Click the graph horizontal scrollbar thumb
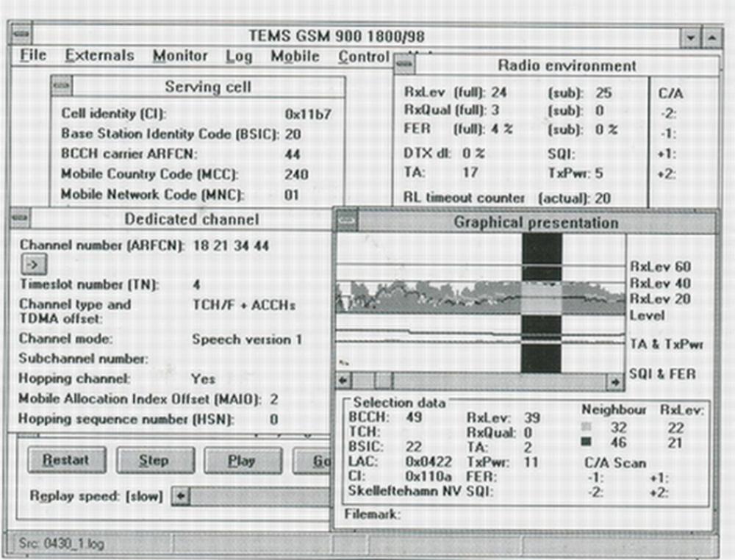 pos(384,381)
